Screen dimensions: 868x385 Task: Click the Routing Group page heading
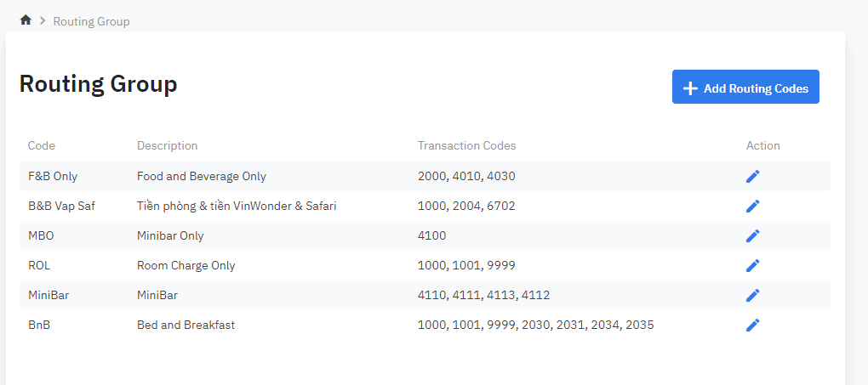[x=98, y=84]
